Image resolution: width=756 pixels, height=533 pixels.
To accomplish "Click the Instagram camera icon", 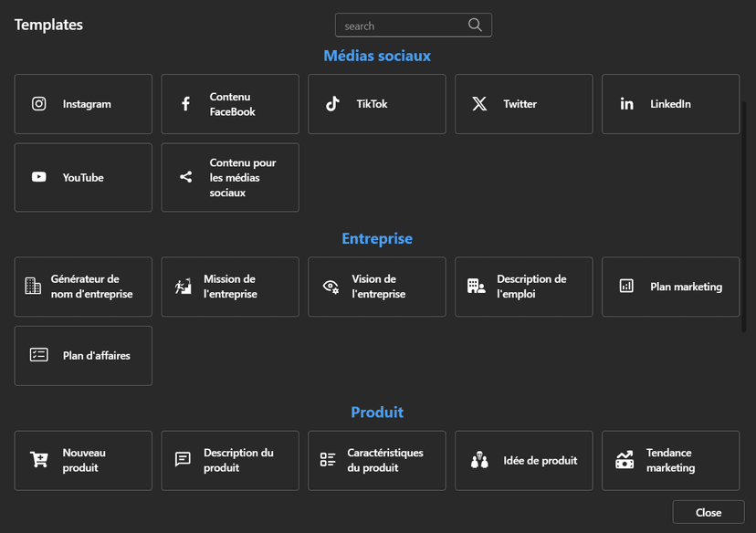I will [x=39, y=104].
